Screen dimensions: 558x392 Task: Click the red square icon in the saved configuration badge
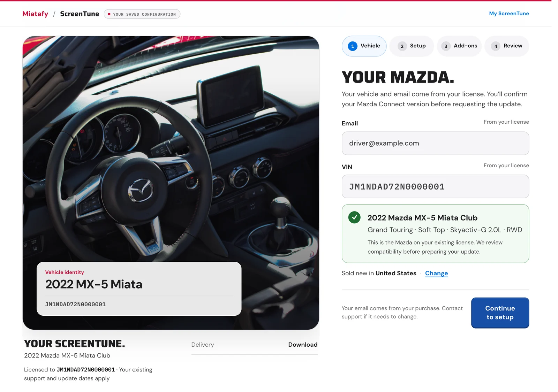coord(109,14)
